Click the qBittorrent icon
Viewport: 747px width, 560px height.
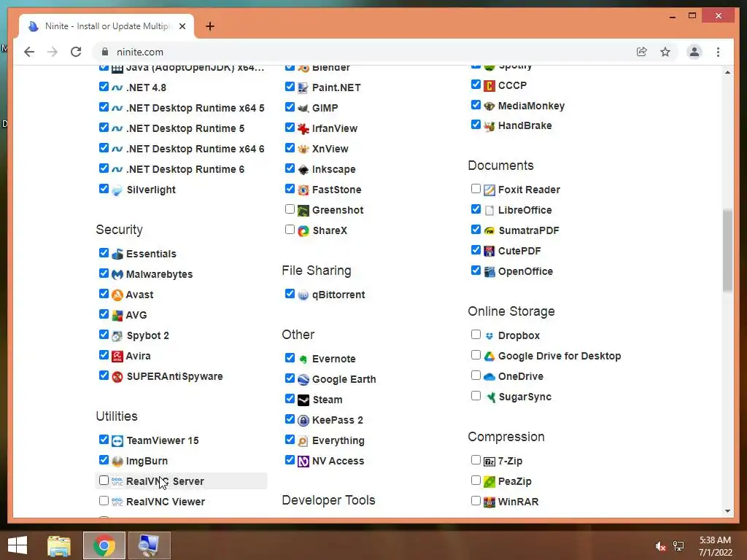pyautogui.click(x=303, y=295)
